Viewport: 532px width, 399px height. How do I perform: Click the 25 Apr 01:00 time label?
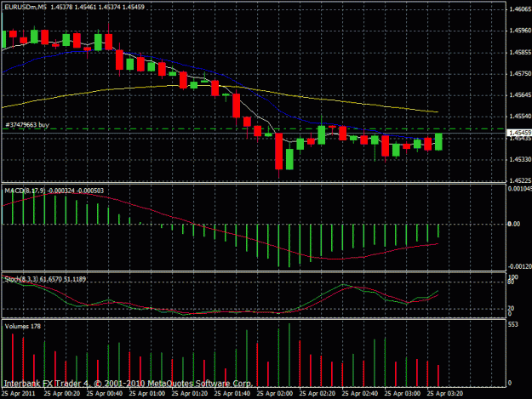147,394
